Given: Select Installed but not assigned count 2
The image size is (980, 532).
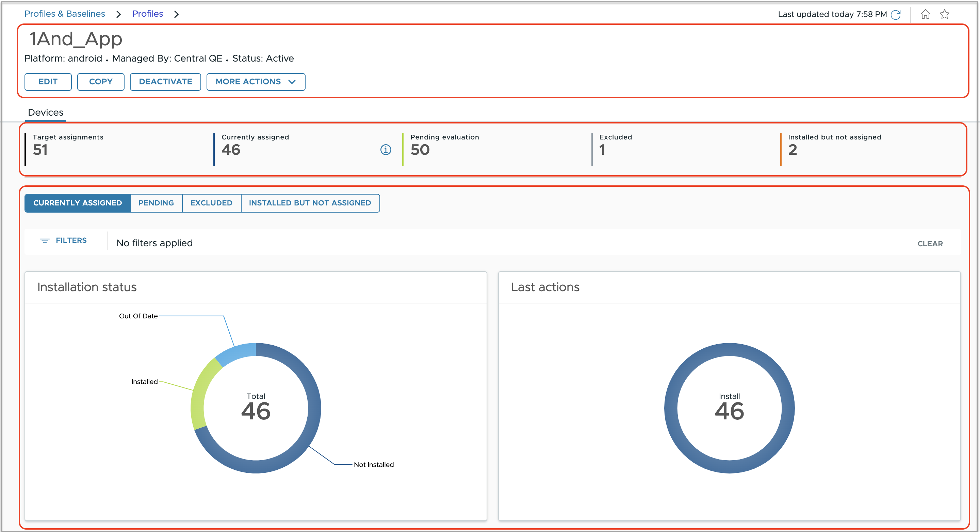Looking at the screenshot, I should [793, 150].
